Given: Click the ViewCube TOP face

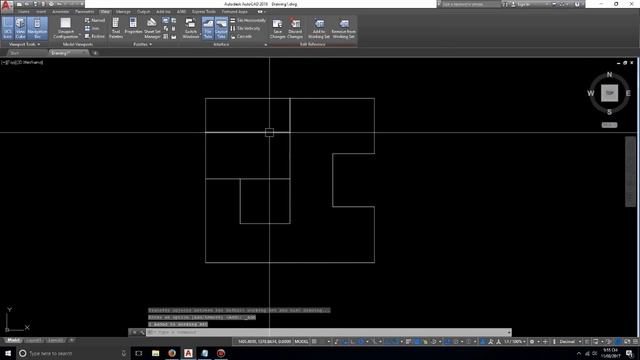Looking at the screenshot, I should point(609,93).
